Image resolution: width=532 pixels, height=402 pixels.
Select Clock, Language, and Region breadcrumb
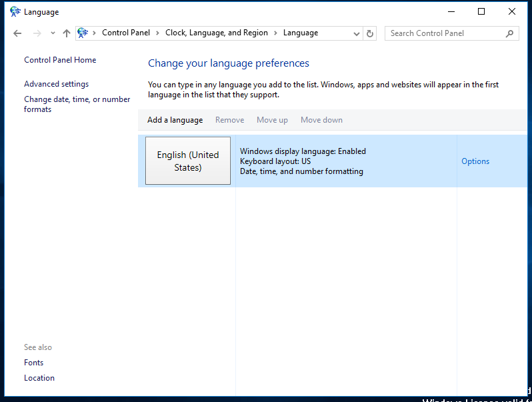pyautogui.click(x=217, y=33)
